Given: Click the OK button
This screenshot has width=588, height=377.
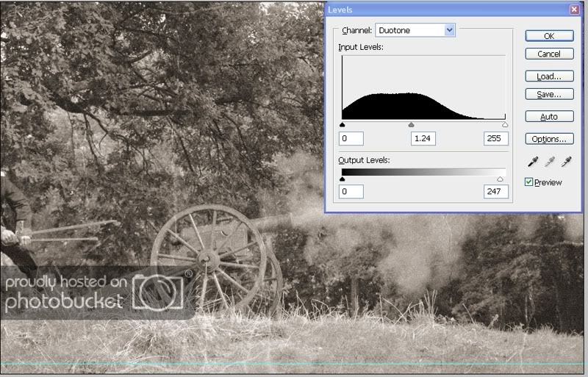Looking at the screenshot, I should (x=548, y=35).
